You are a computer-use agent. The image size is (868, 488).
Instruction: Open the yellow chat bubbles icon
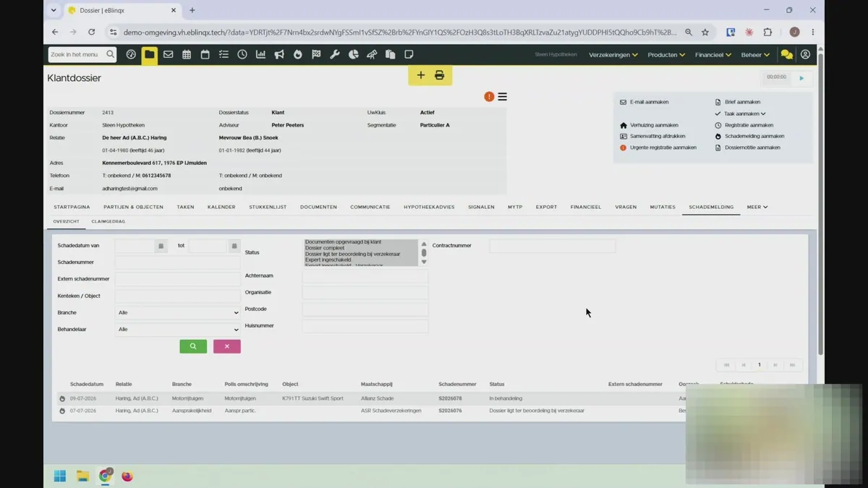[x=786, y=54]
